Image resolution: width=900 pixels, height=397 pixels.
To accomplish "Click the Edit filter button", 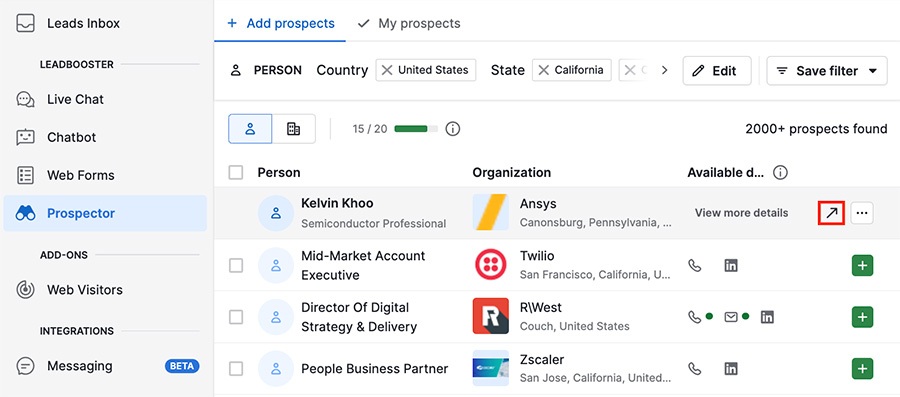I will (x=716, y=71).
